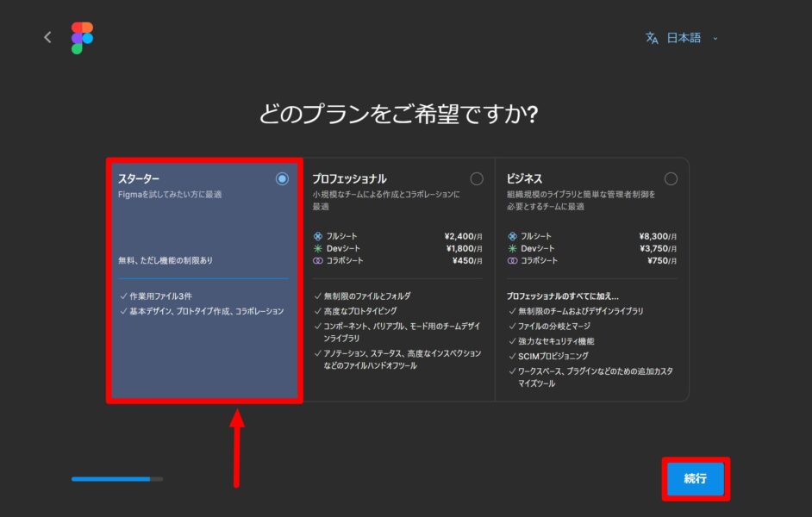The width and height of the screenshot is (812, 517).
Task: Click the blue setup progress bar
Action: click(x=112, y=478)
